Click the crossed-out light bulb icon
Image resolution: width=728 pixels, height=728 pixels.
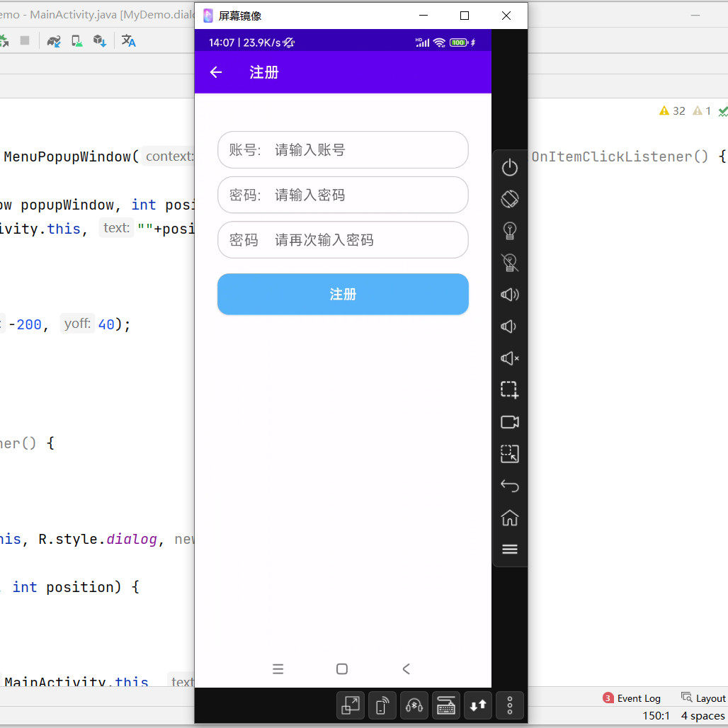[x=509, y=263]
